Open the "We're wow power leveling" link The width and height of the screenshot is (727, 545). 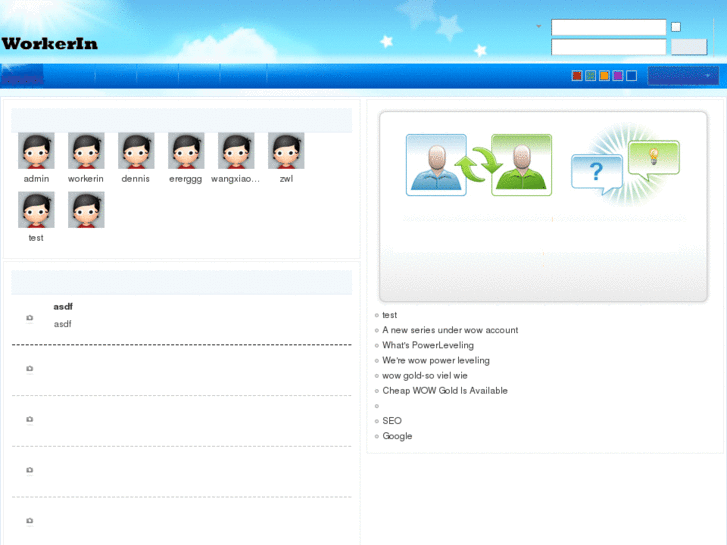pyautogui.click(x=436, y=360)
